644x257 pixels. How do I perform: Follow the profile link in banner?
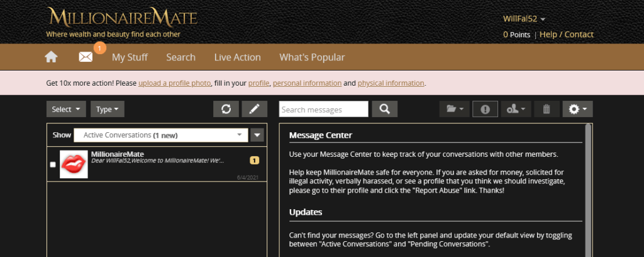tap(258, 83)
